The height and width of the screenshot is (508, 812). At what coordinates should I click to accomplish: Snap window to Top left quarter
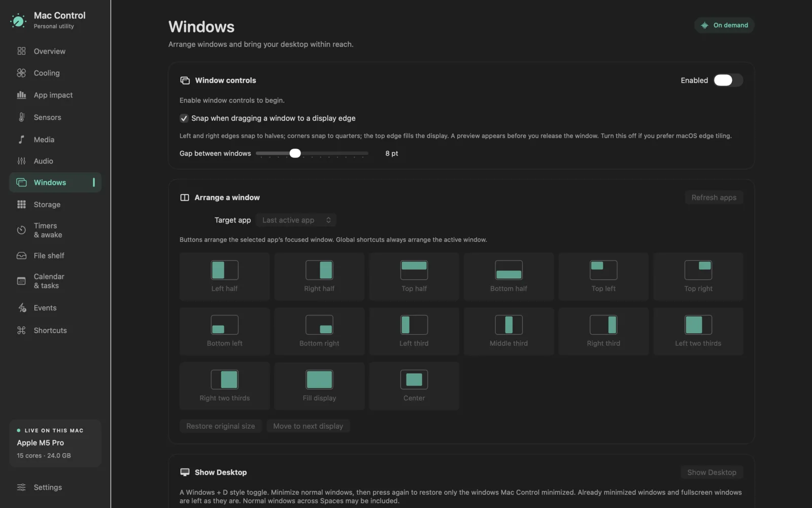(603, 276)
